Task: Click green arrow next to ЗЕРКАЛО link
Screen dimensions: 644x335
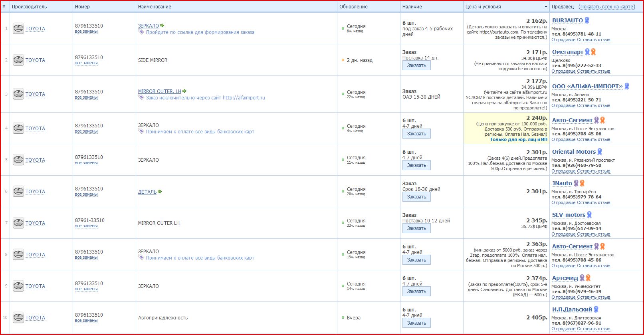Action: [x=162, y=26]
